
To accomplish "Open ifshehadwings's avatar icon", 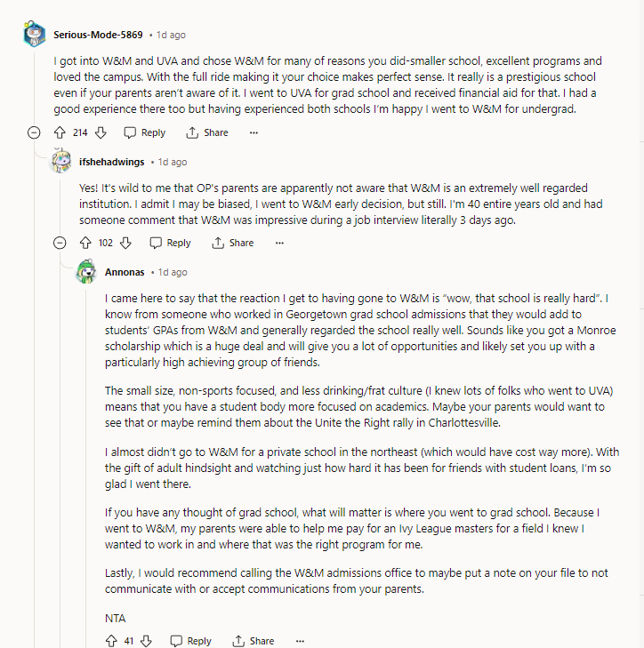I will [x=60, y=162].
